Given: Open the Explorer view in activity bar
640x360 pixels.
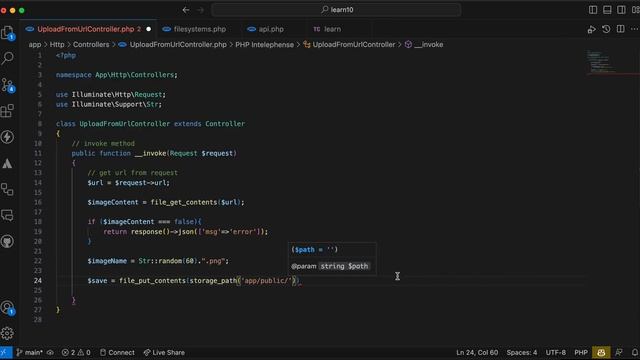Looking at the screenshot, I should click(8, 32).
